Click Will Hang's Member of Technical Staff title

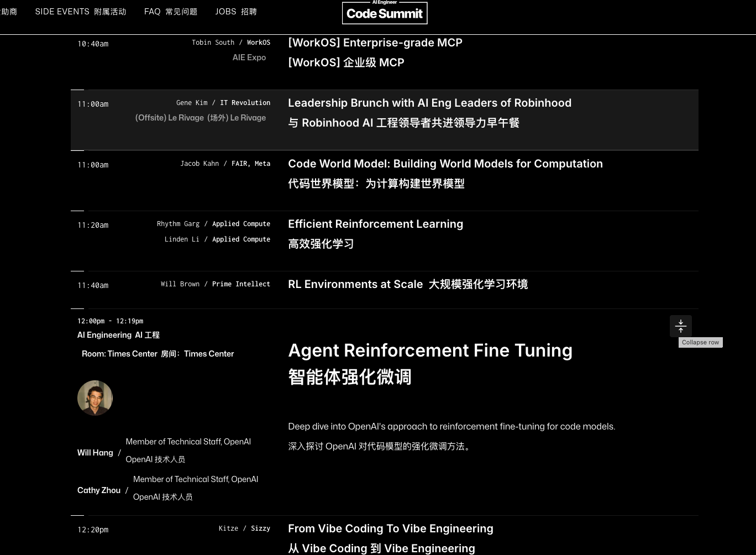188,442
